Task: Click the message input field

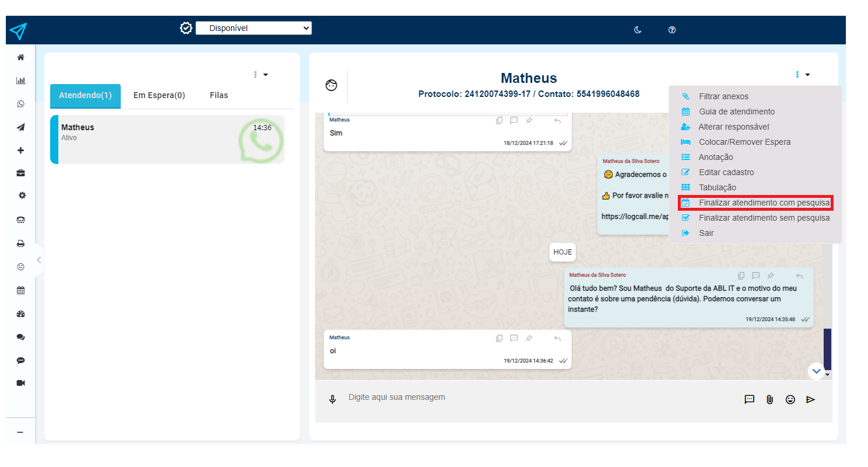Action: click(537, 398)
